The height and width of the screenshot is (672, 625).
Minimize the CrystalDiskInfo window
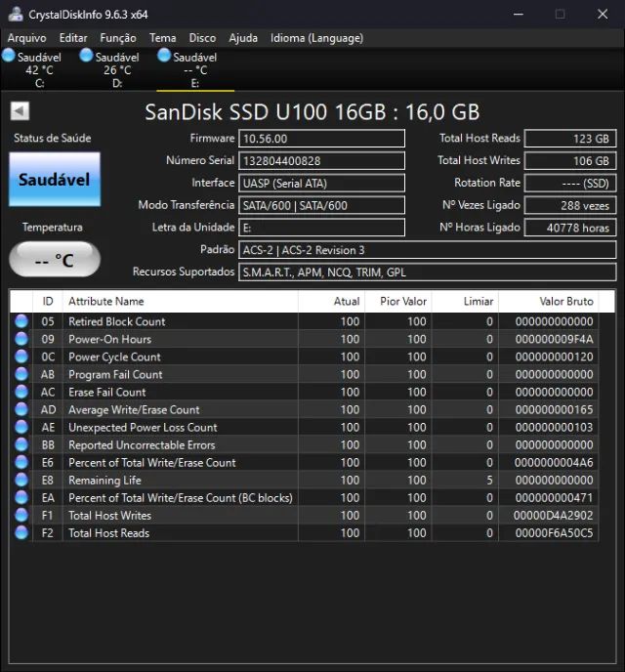click(x=519, y=14)
